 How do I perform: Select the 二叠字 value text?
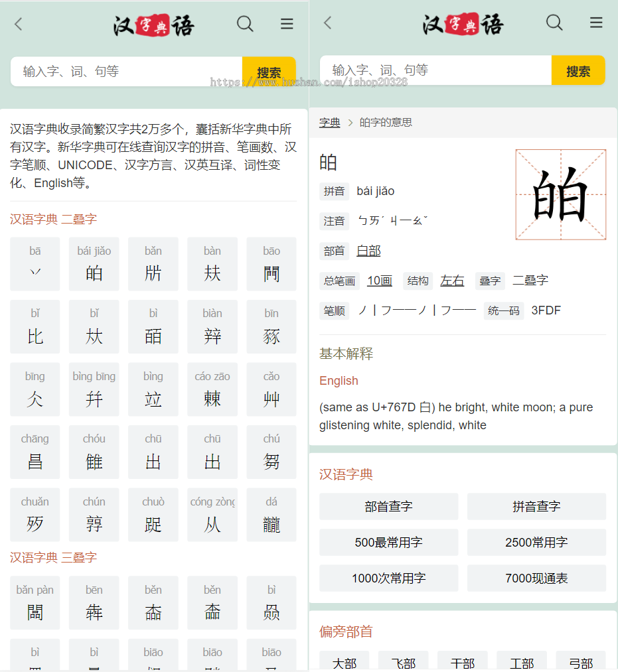click(530, 281)
